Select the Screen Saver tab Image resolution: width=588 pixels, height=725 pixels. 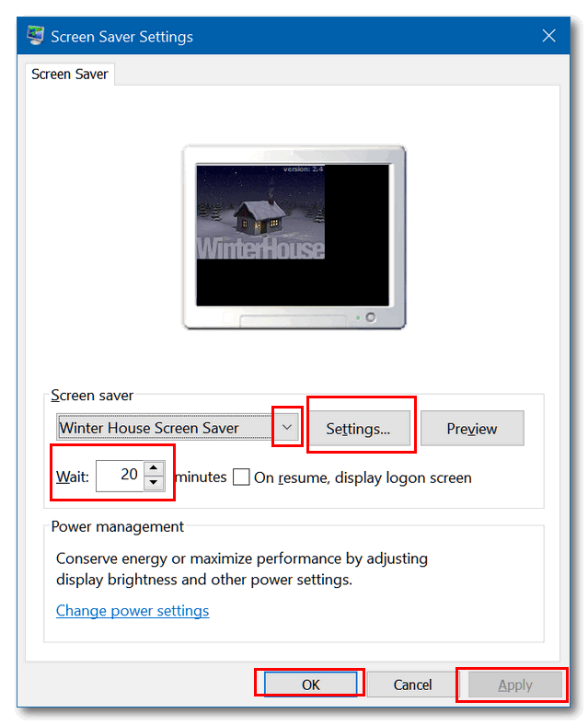[70, 74]
